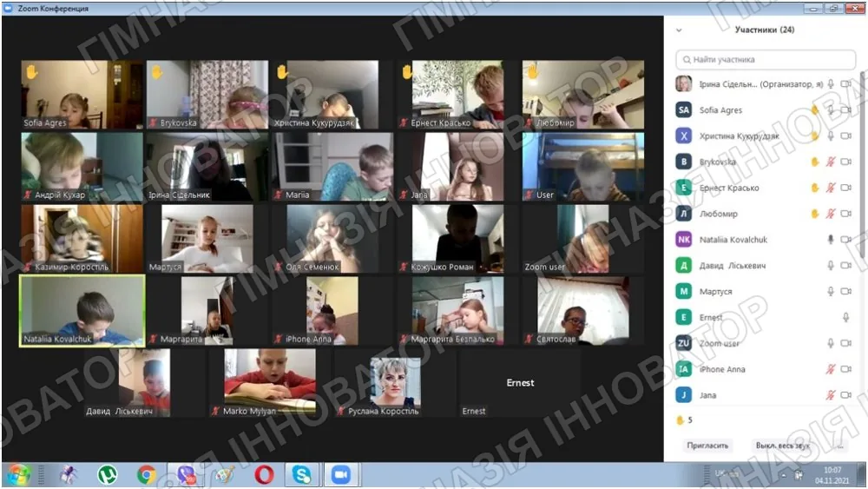Toggle microphone for Nataliia Kovalchuk in list
The width and height of the screenshot is (868, 489).
click(x=831, y=239)
